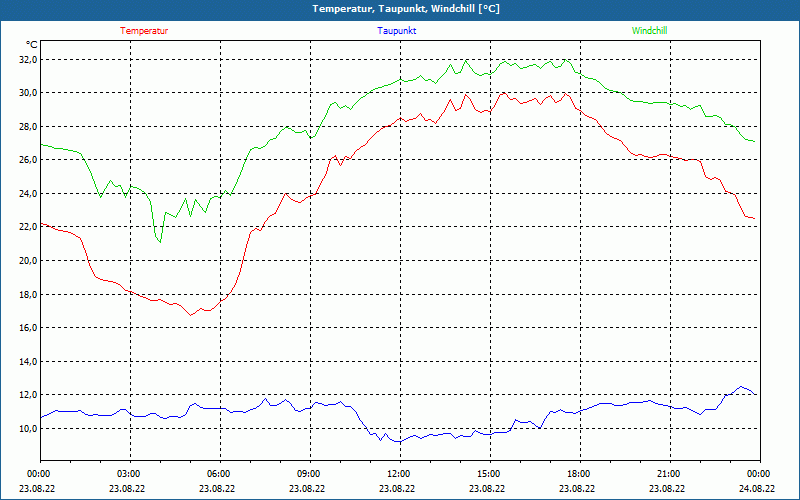The height and width of the screenshot is (500, 800).
Task: Click the 26,0 y-axis value
Action: coord(29,160)
